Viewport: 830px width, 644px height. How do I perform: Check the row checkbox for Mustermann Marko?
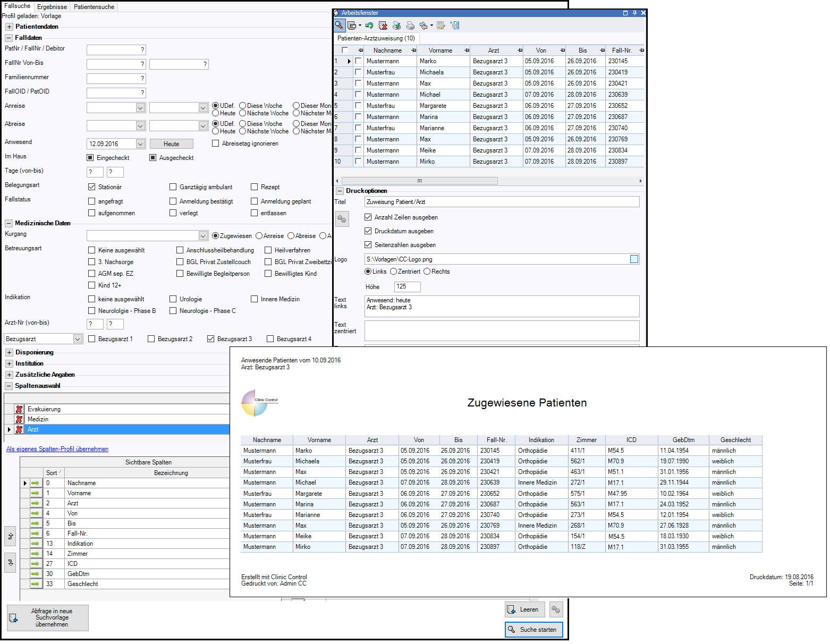(358, 61)
